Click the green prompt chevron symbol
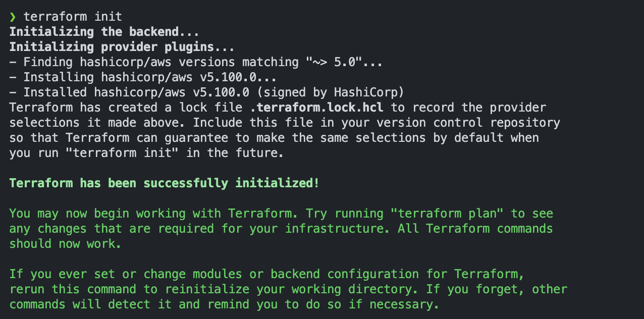This screenshot has height=319, width=644. point(13,17)
